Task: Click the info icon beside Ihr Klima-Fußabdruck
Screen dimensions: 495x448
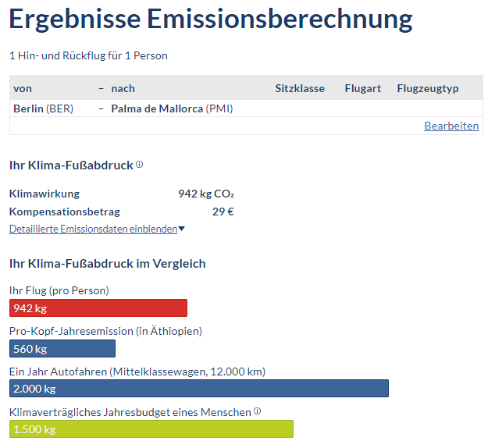Action: tap(140, 165)
